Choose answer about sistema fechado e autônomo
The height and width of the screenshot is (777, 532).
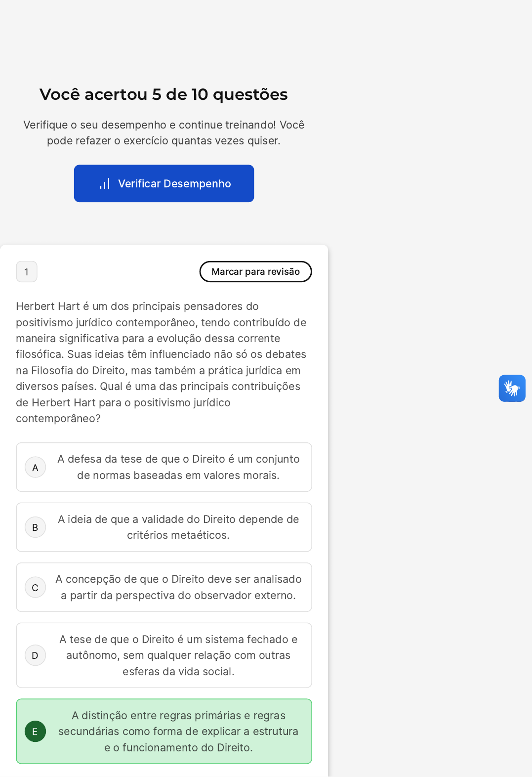coord(164,655)
